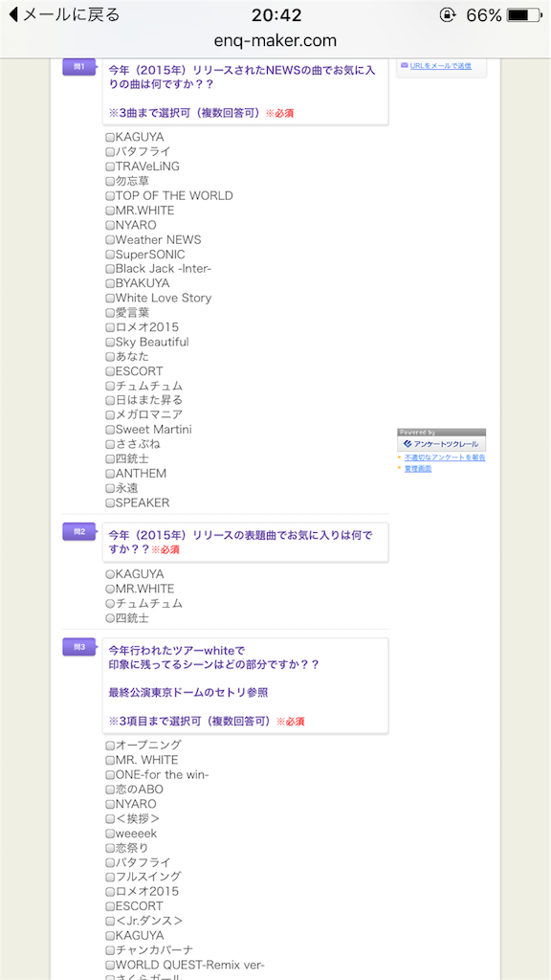Check ESCORT in question 3 tour list
The height and width of the screenshot is (980, 551).
point(110,907)
